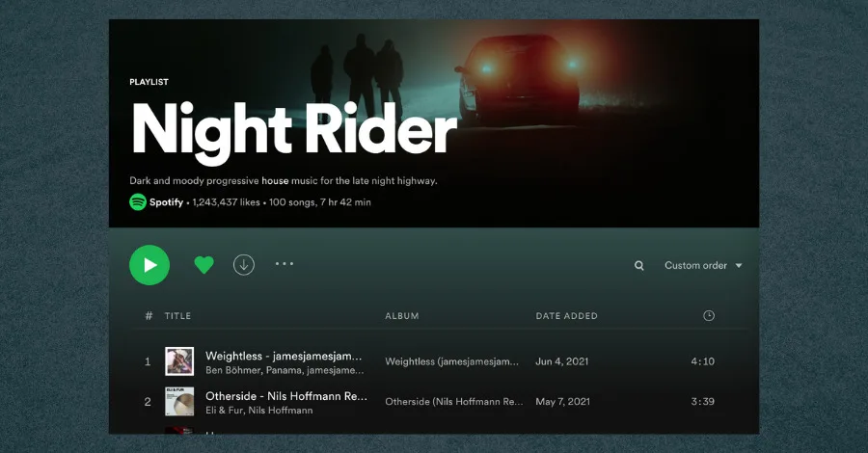
Task: Click track number 1
Action: coord(148,361)
